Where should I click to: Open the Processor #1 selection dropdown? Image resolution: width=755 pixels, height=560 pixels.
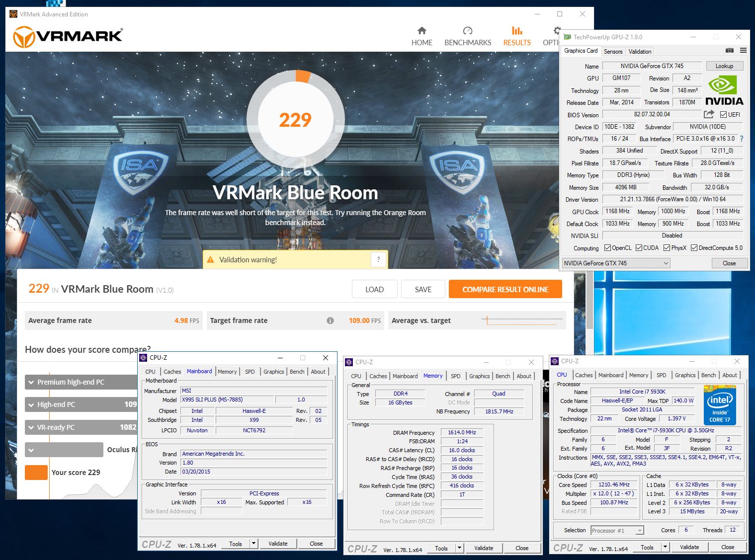[x=617, y=531]
